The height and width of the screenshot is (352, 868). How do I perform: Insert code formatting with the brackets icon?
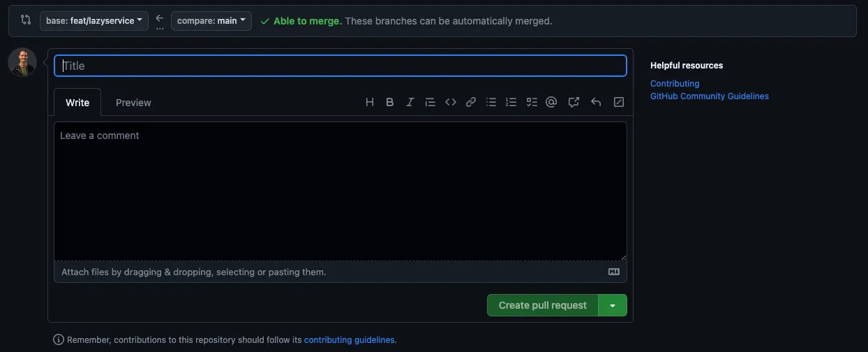(x=451, y=102)
